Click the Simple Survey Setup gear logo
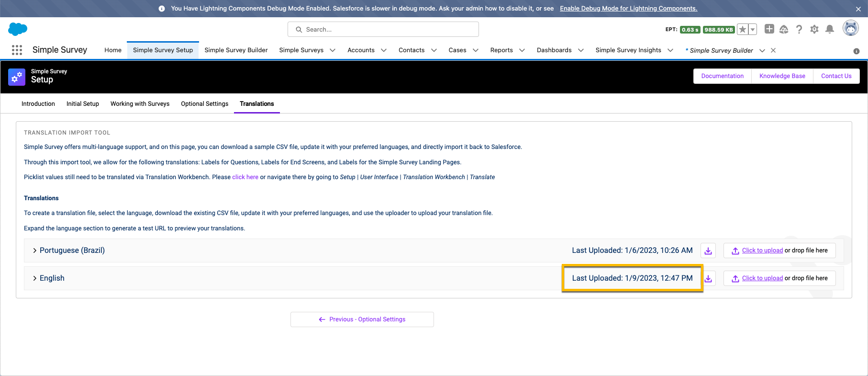Screen dimensions: 868x376 17,77
